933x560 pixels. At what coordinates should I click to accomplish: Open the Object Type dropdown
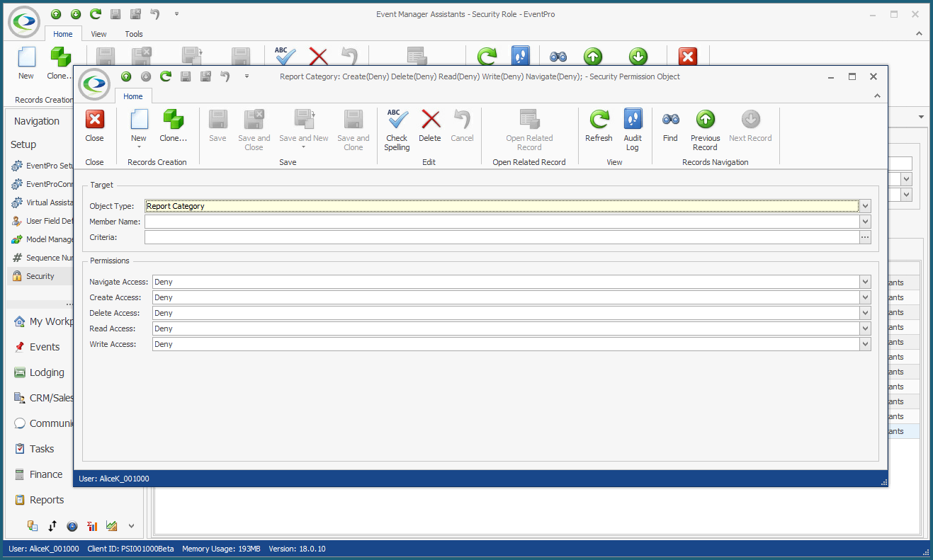[x=865, y=206]
